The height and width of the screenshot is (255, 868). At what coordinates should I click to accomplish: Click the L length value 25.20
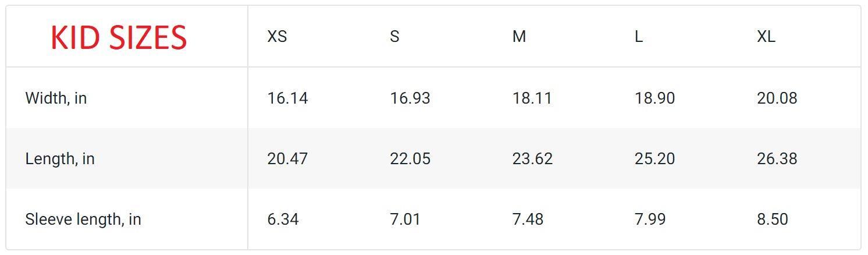pos(654,158)
